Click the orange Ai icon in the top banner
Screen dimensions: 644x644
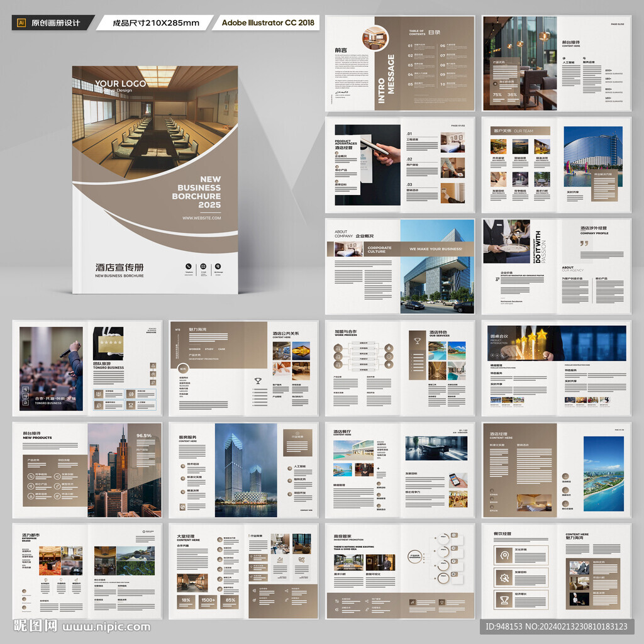click(21, 23)
